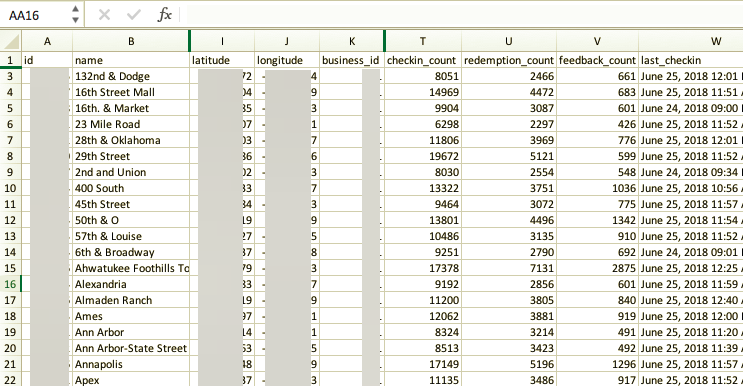743x386 pixels.
Task: Select the '132nd & Dodge' cell
Action: (131, 76)
